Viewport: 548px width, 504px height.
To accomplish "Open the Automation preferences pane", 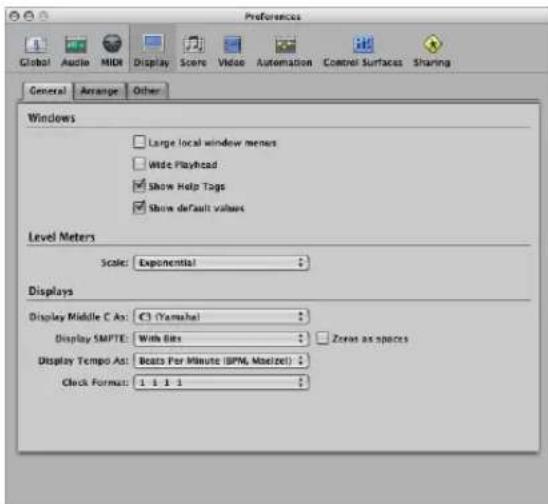I will click(284, 51).
